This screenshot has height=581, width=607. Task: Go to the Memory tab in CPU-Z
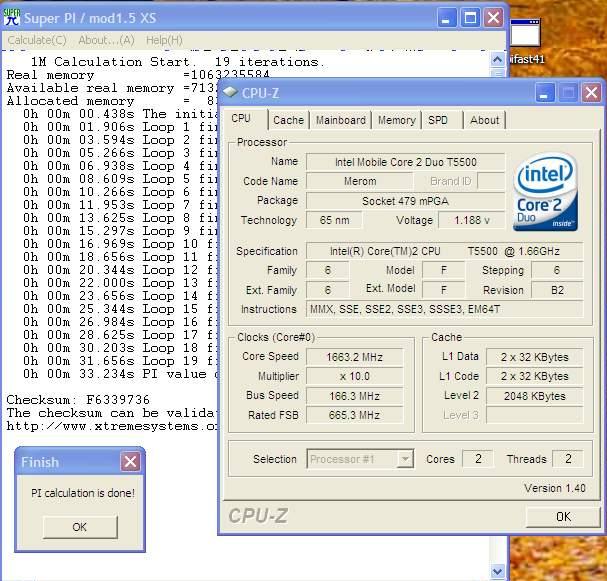(x=396, y=120)
